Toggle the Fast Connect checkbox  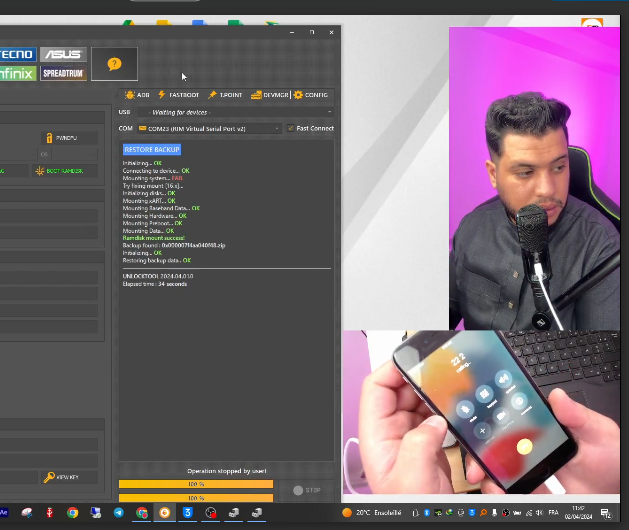pyautogui.click(x=290, y=128)
